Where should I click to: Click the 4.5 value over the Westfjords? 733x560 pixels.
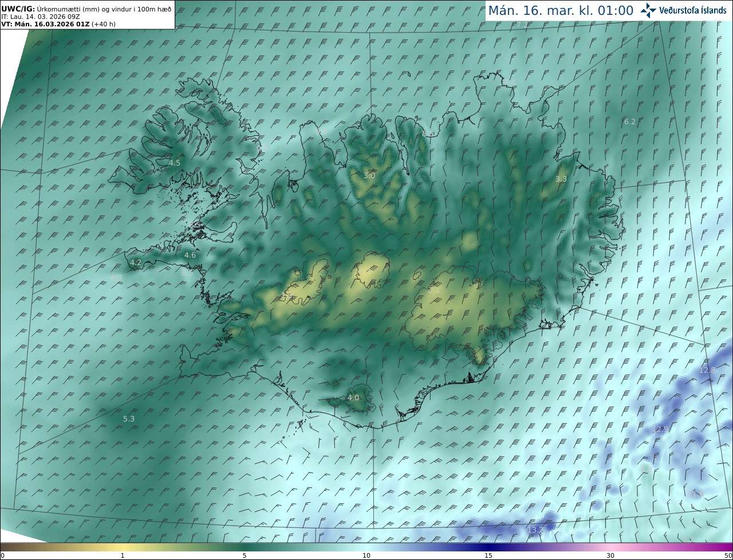pyautogui.click(x=175, y=163)
